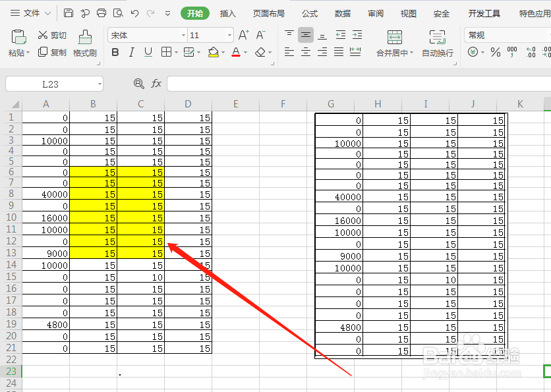The width and height of the screenshot is (551, 392).
Task: Apply Percent style format
Action: tap(496, 52)
